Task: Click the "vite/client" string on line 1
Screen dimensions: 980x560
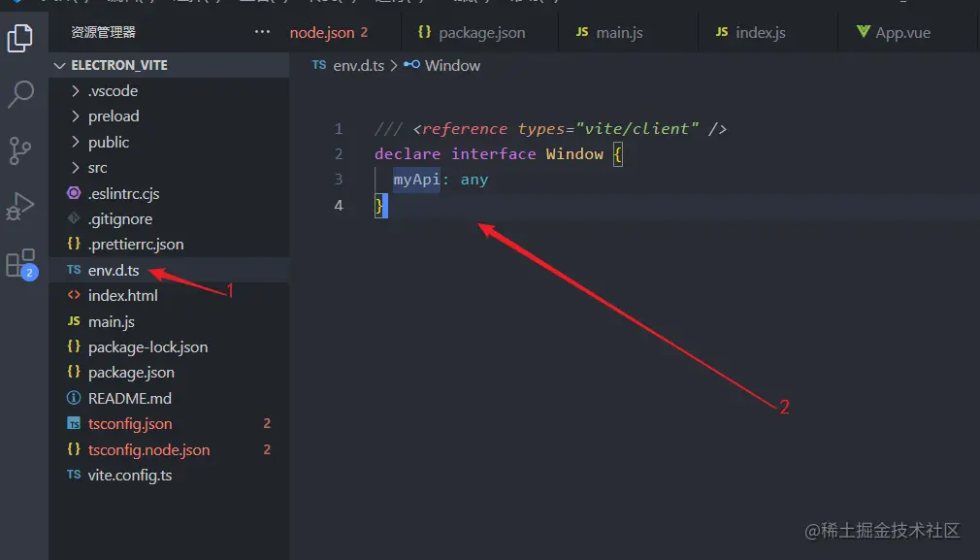Action: click(637, 129)
